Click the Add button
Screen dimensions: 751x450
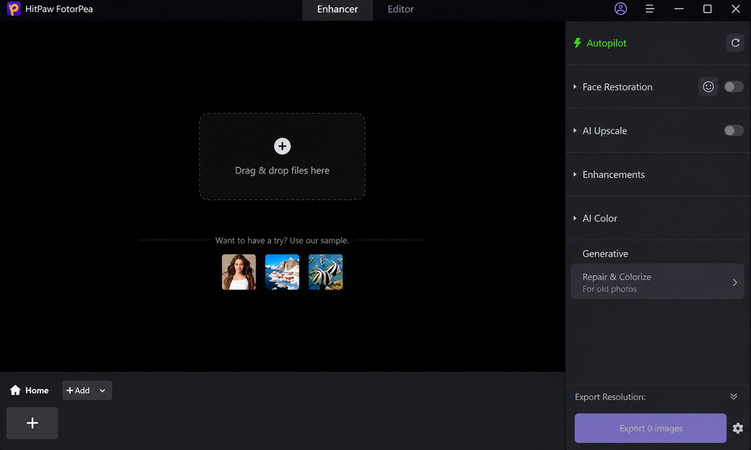78,391
